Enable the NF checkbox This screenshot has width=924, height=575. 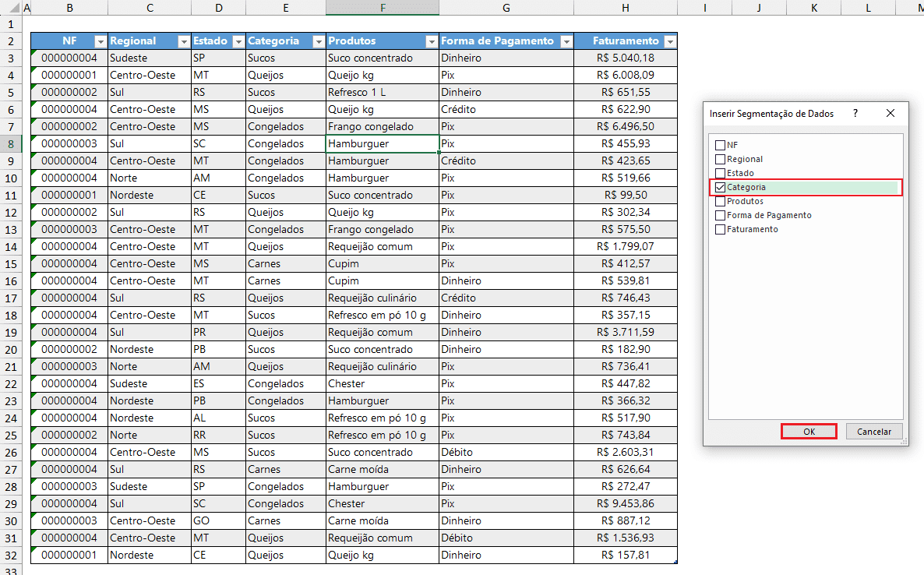point(720,145)
